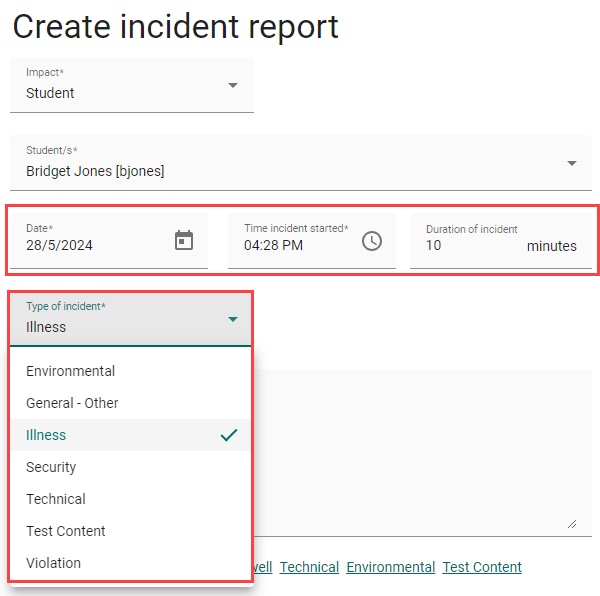
Task: Expand the Impact dropdown arrow
Action: 233,86
